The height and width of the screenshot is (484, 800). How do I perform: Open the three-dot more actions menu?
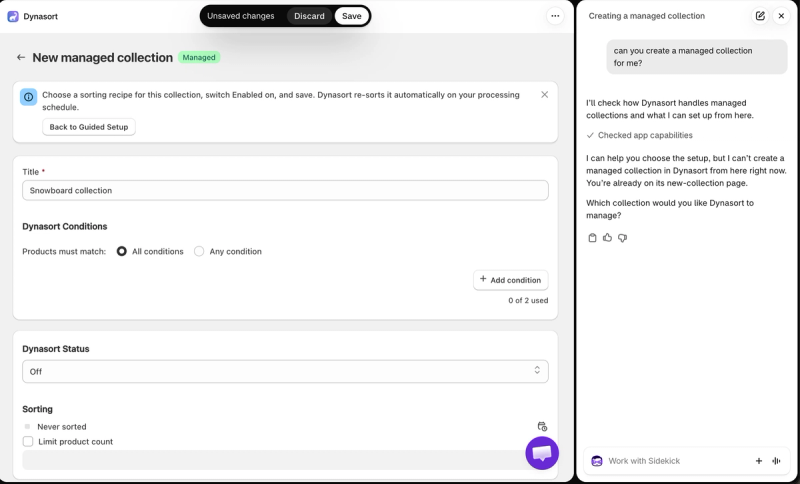[555, 16]
